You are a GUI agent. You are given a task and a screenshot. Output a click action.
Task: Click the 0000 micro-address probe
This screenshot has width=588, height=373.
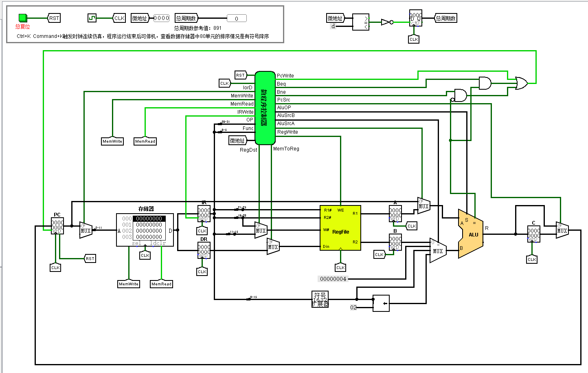pos(161,18)
